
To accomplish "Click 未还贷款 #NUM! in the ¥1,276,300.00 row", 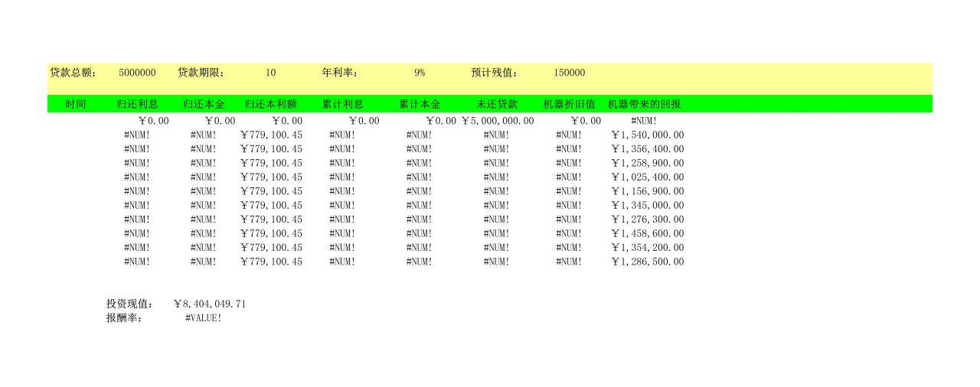I will 497,220.
